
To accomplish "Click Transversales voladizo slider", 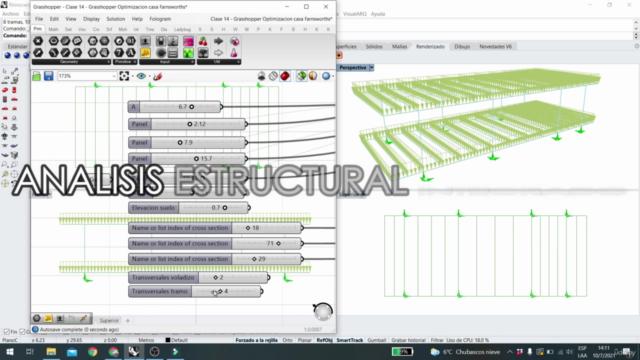I will tap(199, 278).
